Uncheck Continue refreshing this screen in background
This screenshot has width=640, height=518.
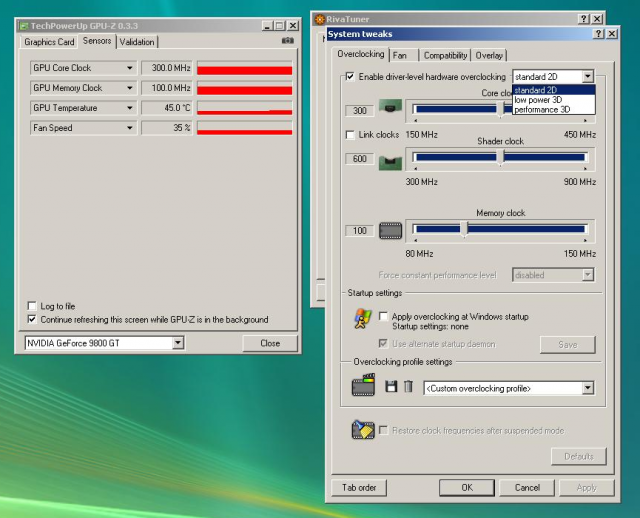click(32, 319)
